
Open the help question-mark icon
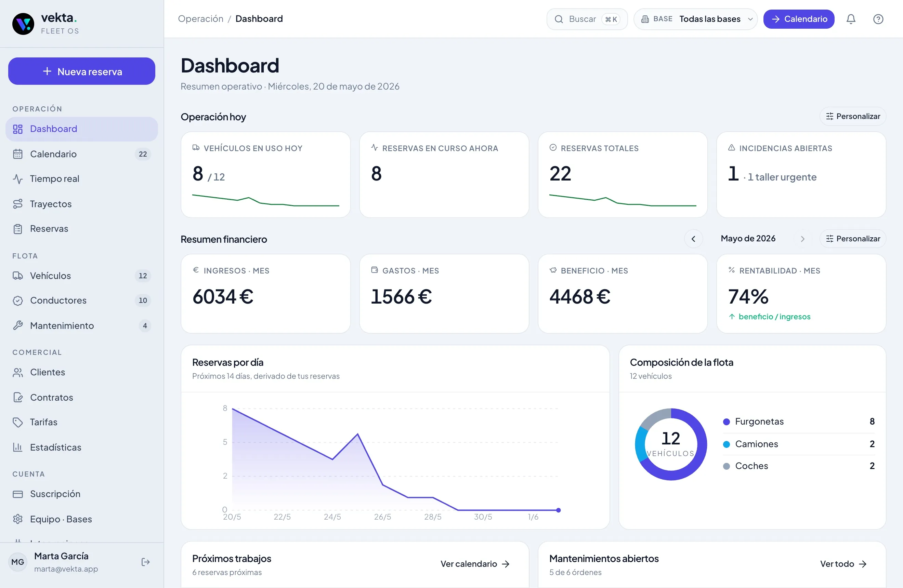tap(878, 19)
